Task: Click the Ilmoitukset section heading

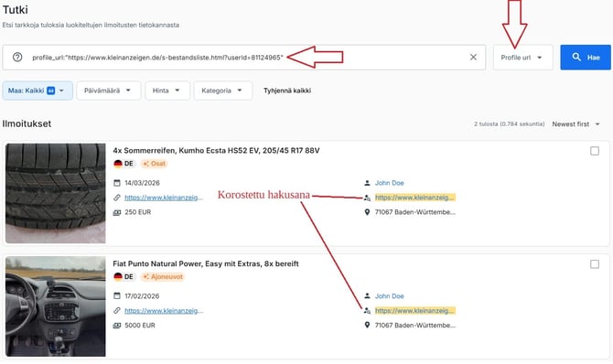Action: [27, 123]
